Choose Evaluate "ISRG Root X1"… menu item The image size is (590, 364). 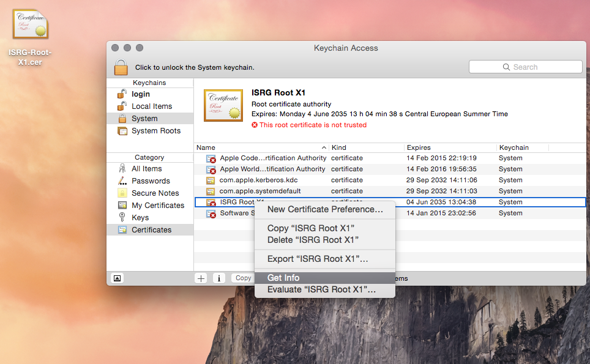coord(325,289)
